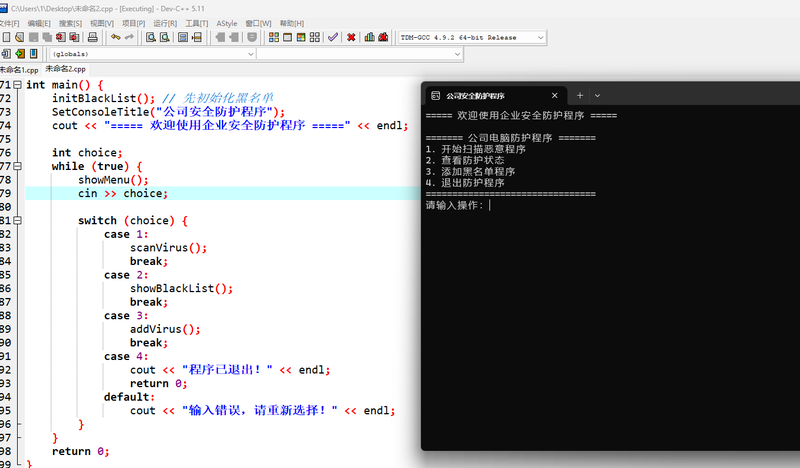Click the Undo arrow icon
The height and width of the screenshot is (468, 800).
pos(115,37)
